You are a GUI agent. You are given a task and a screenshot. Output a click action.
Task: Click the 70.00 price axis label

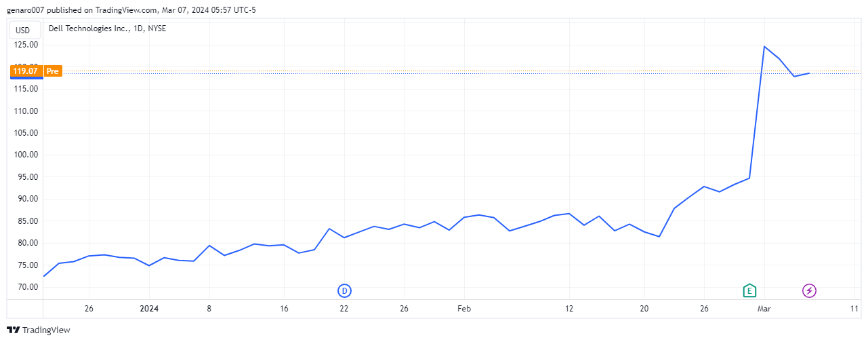pos(28,287)
